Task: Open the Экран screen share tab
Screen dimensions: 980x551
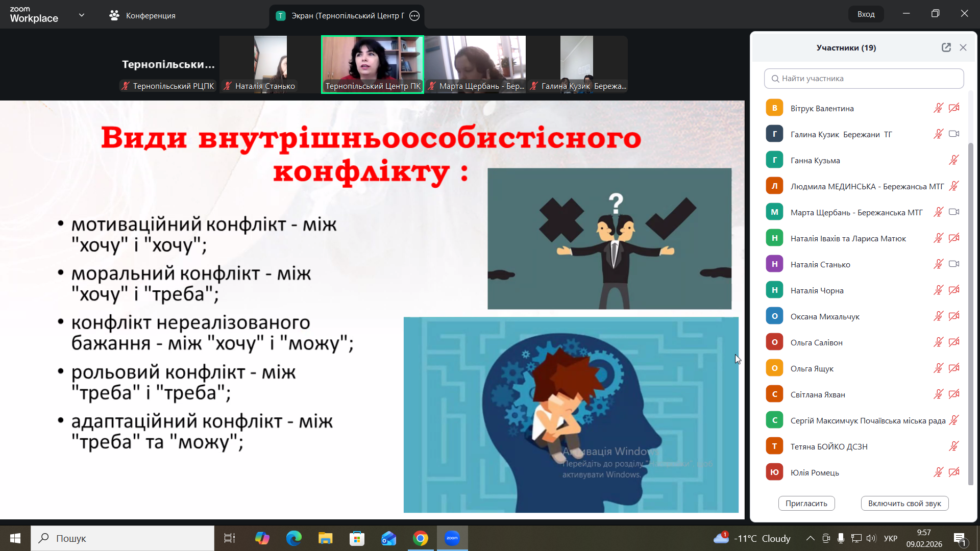Action: pyautogui.click(x=347, y=16)
